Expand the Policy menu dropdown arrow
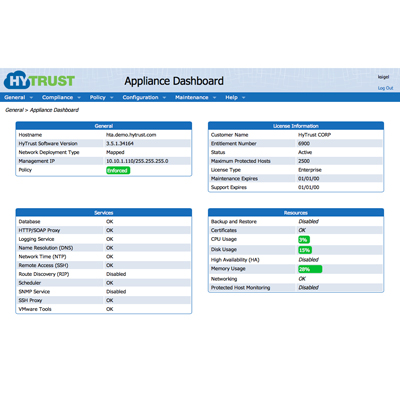400x400 pixels. click(x=112, y=98)
